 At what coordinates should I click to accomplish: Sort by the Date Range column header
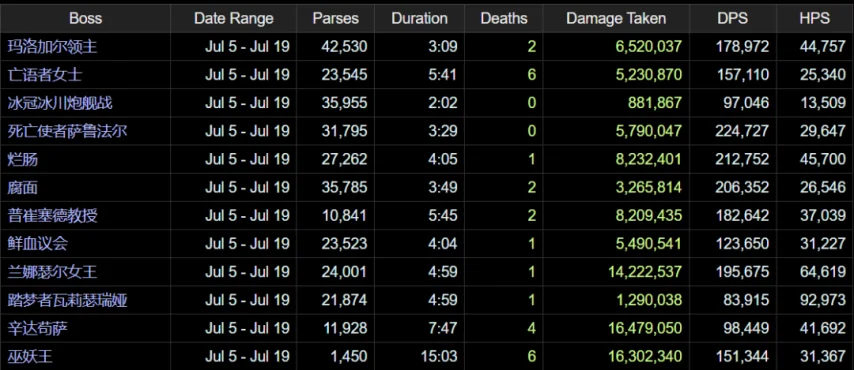234,19
